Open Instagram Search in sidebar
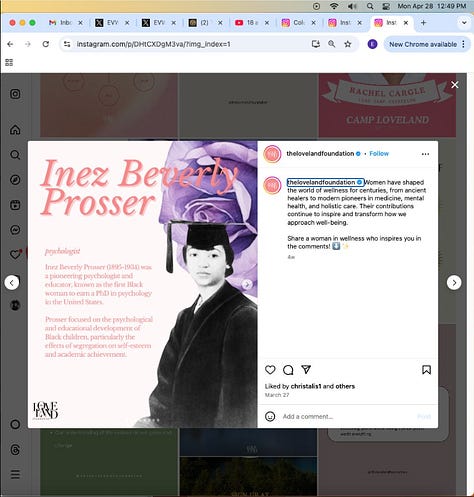Screen dimensions: 474x497 [x=15, y=155]
